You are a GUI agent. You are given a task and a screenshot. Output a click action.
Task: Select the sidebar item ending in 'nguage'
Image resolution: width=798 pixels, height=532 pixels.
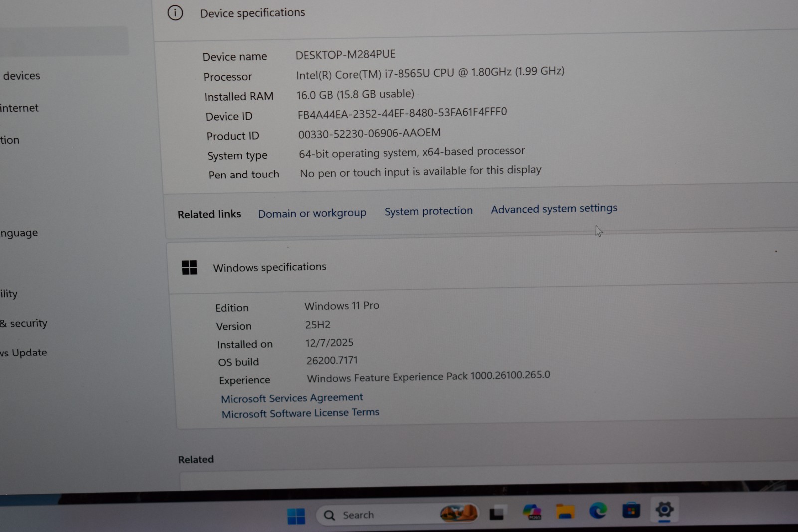pos(19,233)
